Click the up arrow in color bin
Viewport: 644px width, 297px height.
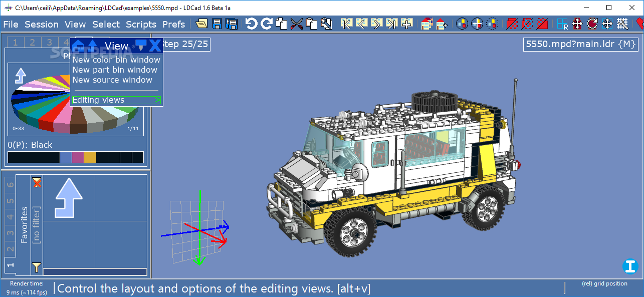20,76
